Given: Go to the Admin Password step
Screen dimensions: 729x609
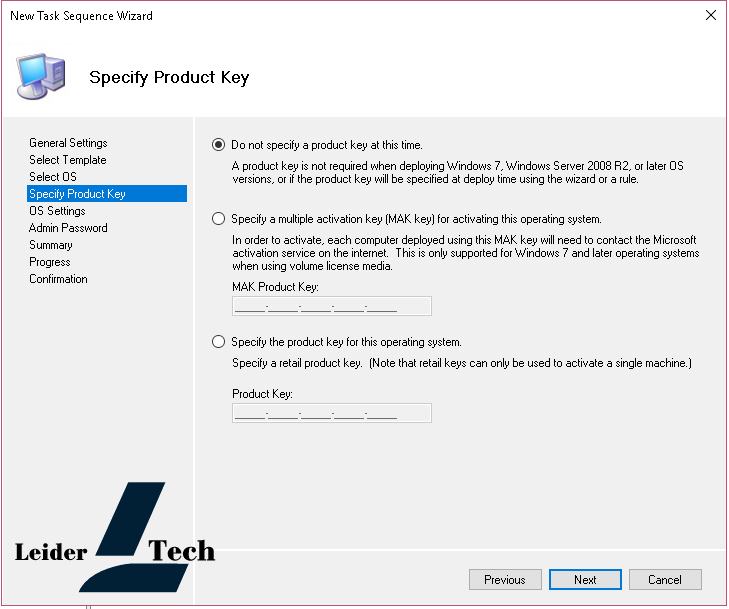Looking at the screenshot, I should pyautogui.click(x=68, y=228).
